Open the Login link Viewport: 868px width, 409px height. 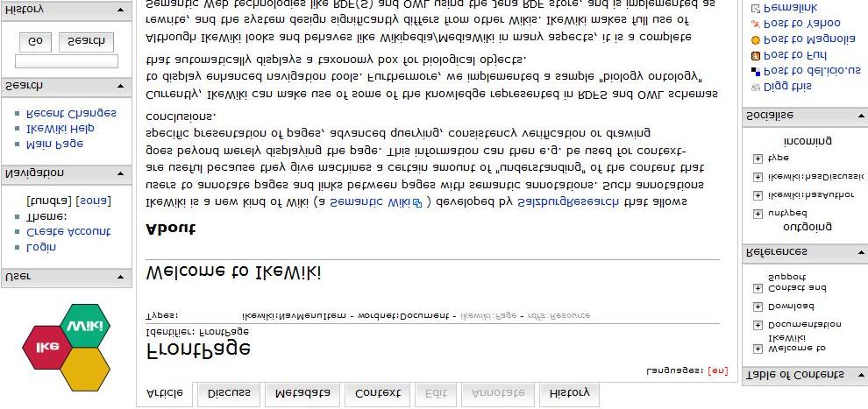point(41,248)
